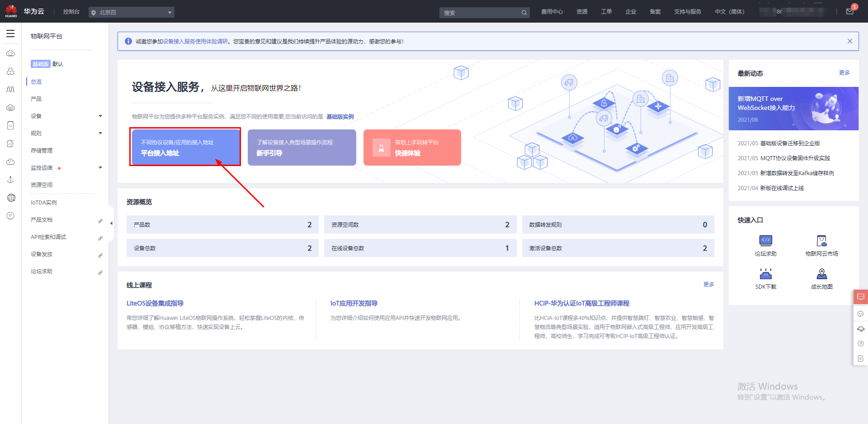
Task: Open the 成长地图 quick entry icon
Action: tap(821, 274)
